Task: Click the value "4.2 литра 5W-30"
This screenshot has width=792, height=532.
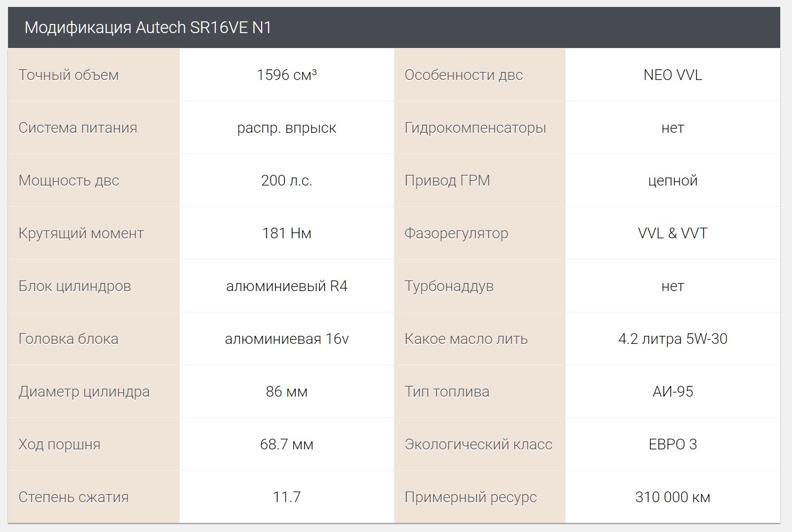Action: pos(673,338)
